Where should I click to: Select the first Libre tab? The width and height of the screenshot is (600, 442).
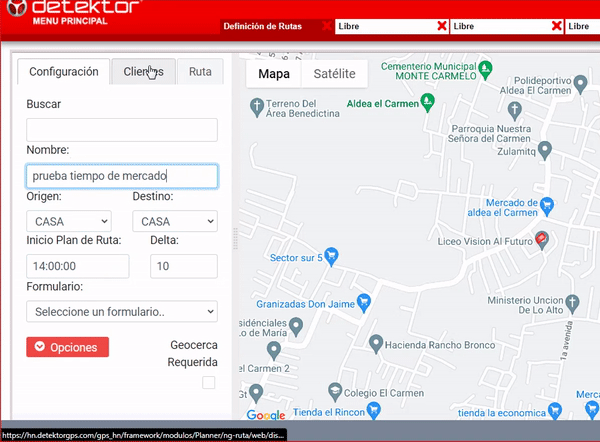(x=386, y=26)
